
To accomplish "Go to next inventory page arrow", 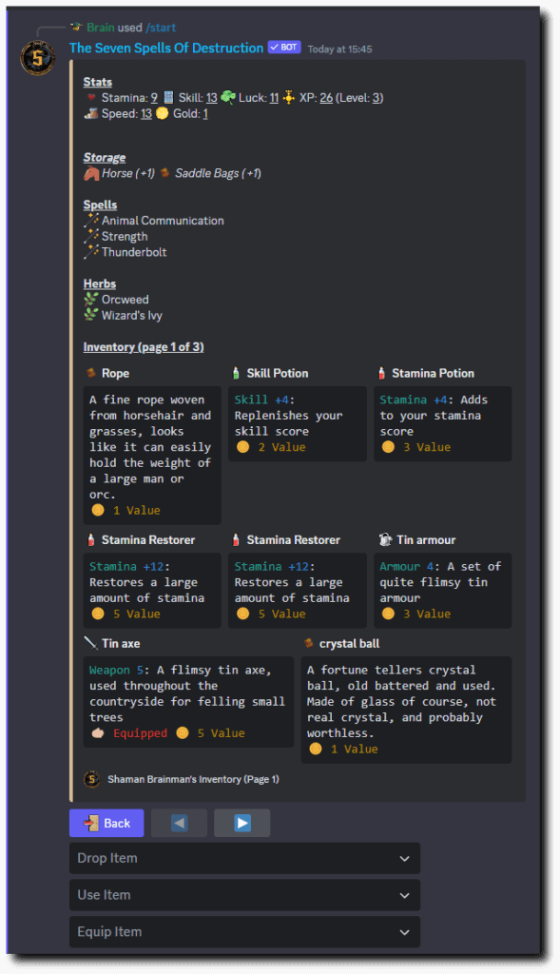I will click(242, 823).
